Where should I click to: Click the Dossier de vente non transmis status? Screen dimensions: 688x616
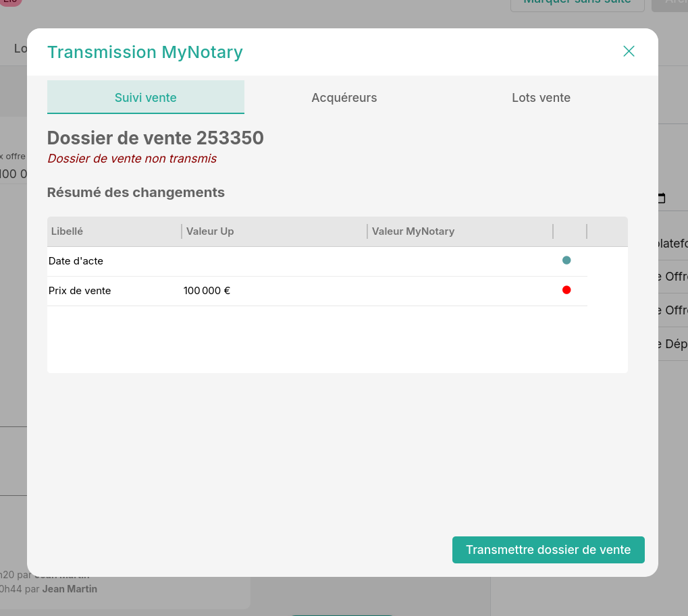[x=132, y=159]
